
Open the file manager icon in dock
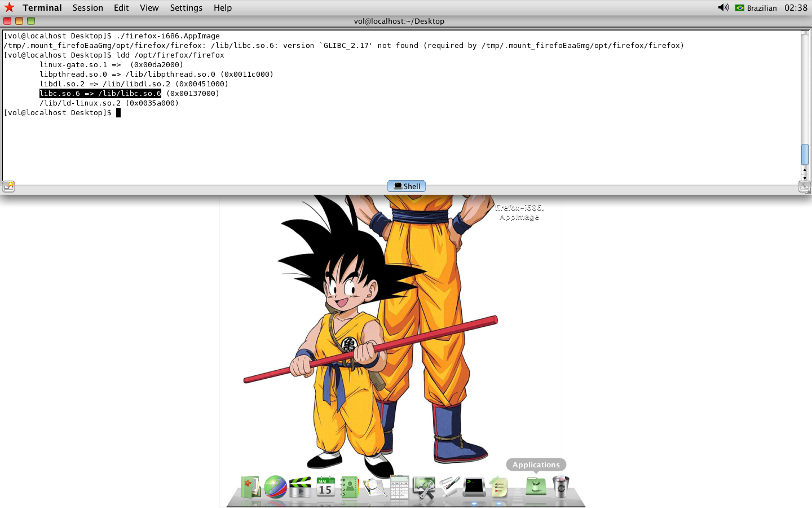pos(251,487)
